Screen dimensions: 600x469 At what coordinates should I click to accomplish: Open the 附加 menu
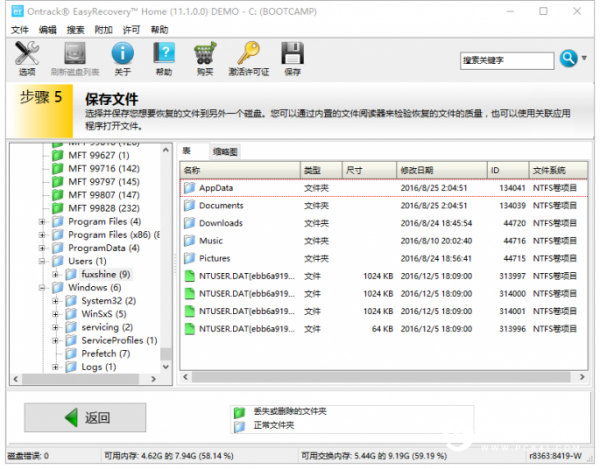(x=103, y=29)
